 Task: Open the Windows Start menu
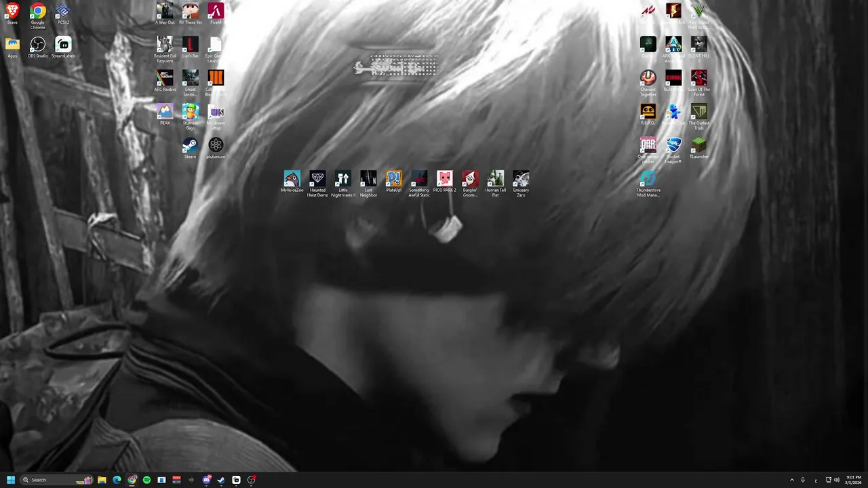(x=11, y=480)
